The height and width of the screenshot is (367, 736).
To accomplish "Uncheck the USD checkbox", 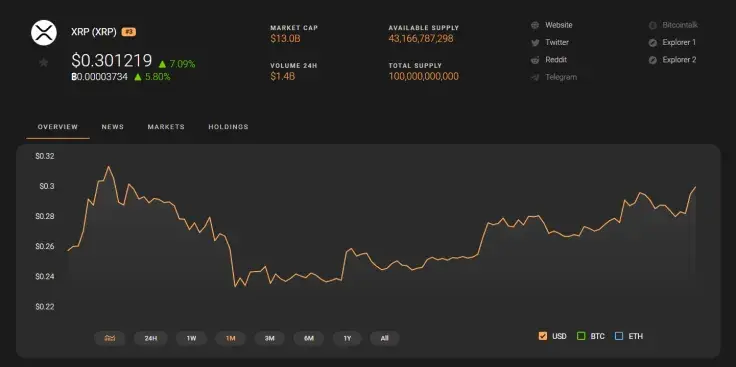I will click(543, 336).
